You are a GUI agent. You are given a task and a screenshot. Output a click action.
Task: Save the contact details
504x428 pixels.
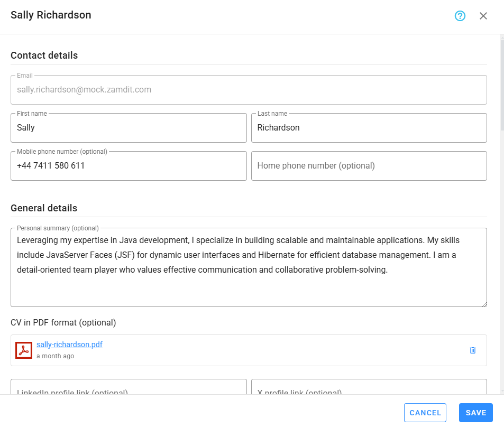[475, 412]
